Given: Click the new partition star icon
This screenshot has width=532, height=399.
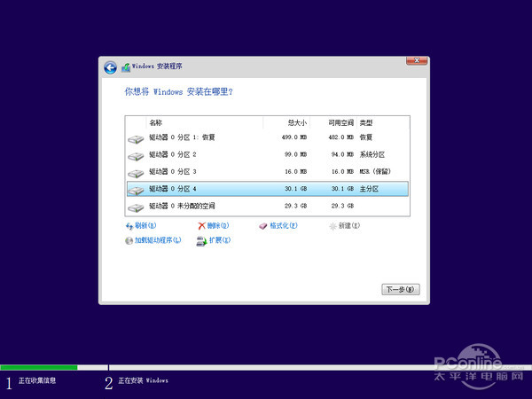Looking at the screenshot, I should 332,226.
